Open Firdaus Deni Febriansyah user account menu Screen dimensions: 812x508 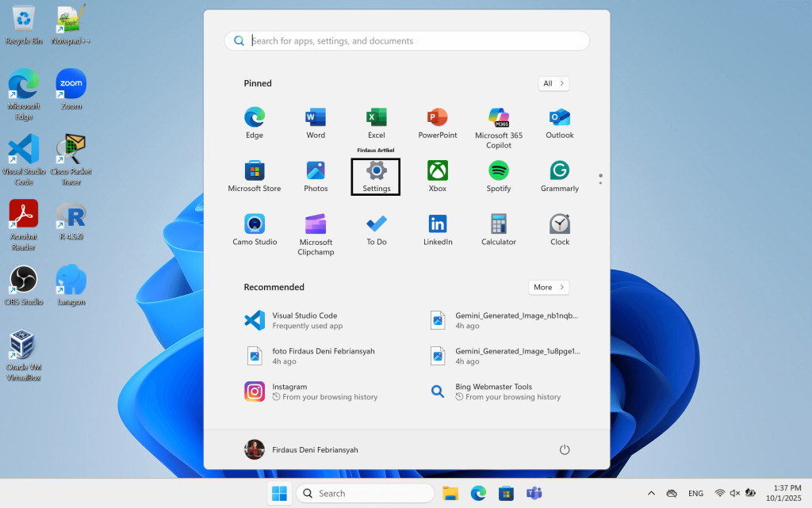301,449
